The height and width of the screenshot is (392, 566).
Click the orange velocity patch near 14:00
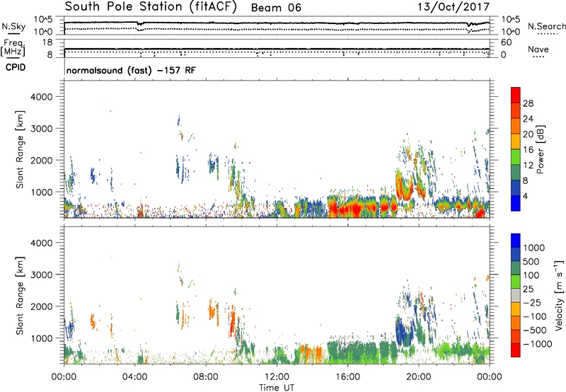pos(311,353)
